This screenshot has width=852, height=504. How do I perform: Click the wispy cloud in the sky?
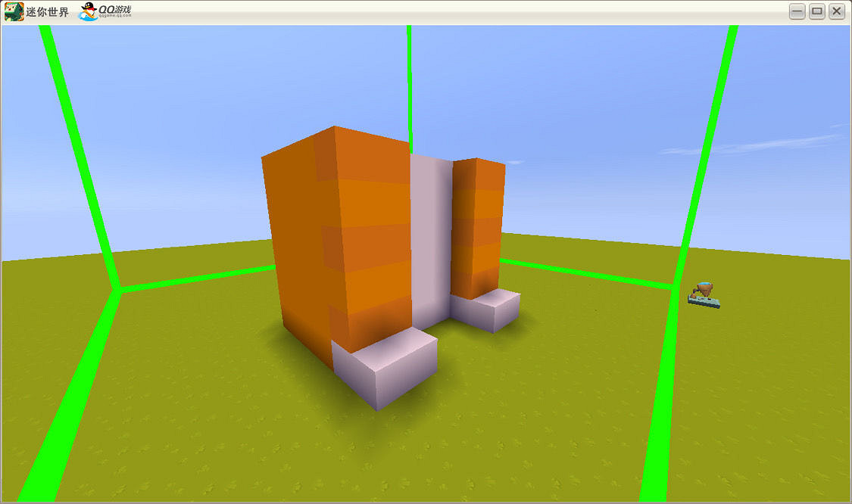pos(757,145)
